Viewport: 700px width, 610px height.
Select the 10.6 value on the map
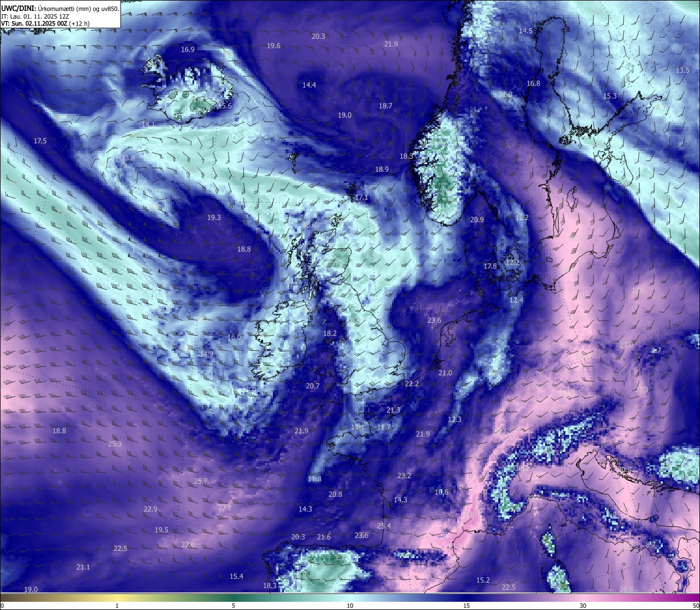click(441, 492)
